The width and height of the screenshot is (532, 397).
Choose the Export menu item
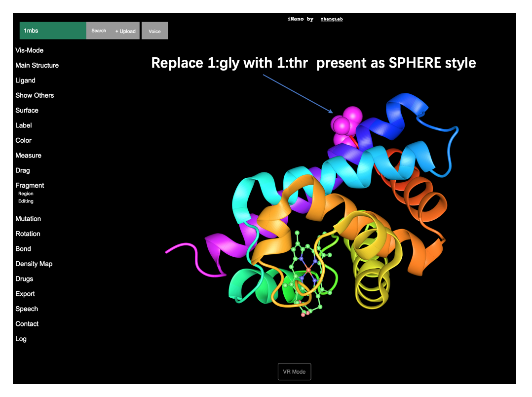pos(25,294)
